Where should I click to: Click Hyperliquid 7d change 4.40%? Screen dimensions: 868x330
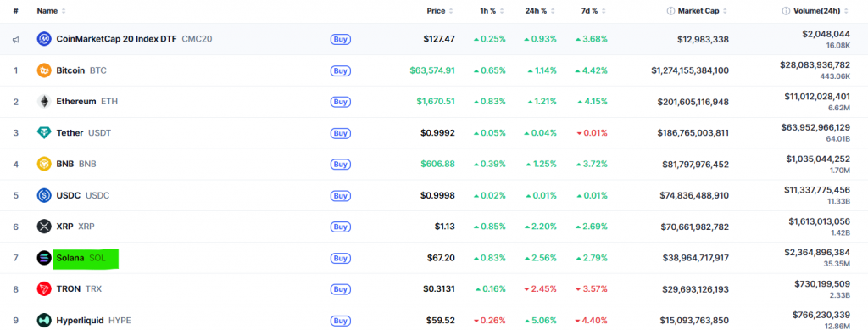coord(592,320)
